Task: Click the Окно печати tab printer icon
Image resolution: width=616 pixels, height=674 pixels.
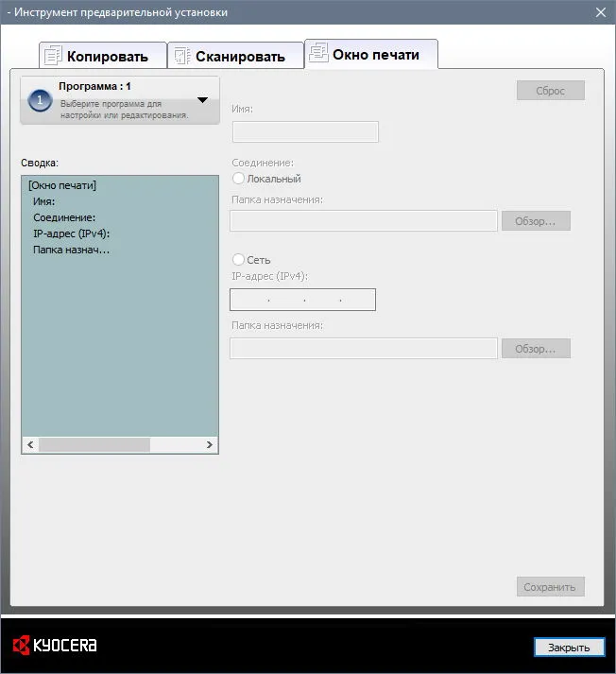Action: click(318, 52)
